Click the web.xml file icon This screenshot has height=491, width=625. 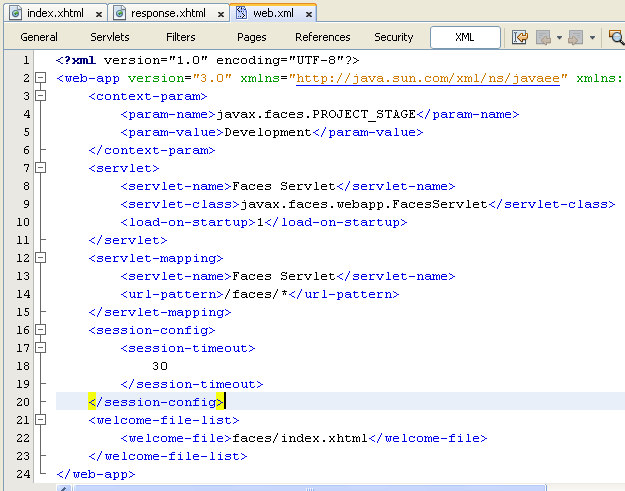click(241, 13)
